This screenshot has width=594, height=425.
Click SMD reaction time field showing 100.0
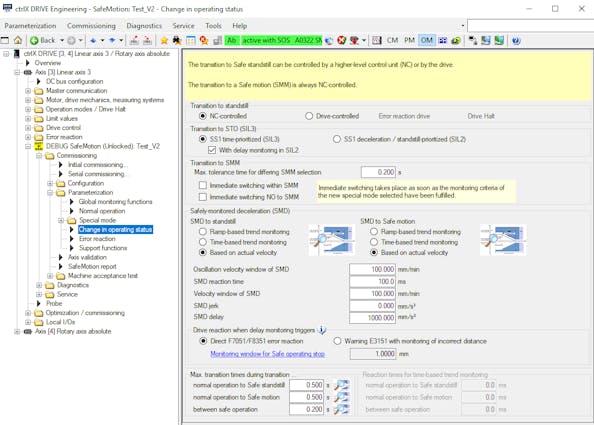(372, 281)
